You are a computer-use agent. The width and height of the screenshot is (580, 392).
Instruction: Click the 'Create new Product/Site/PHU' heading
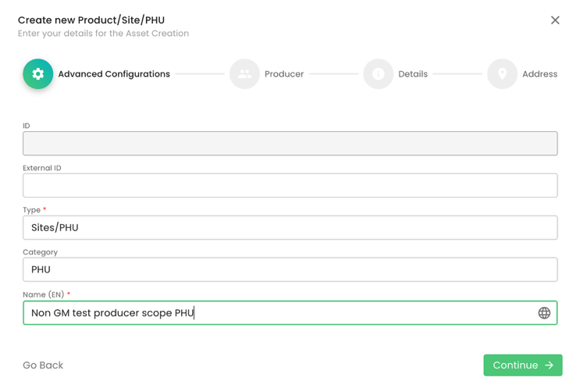point(91,20)
